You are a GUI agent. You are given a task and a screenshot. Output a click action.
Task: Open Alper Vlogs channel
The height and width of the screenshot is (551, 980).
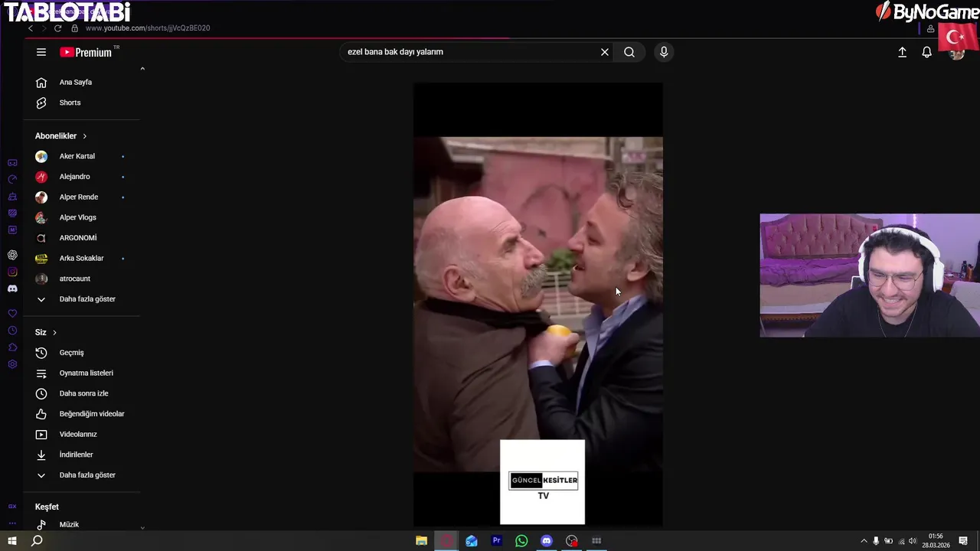81,217
